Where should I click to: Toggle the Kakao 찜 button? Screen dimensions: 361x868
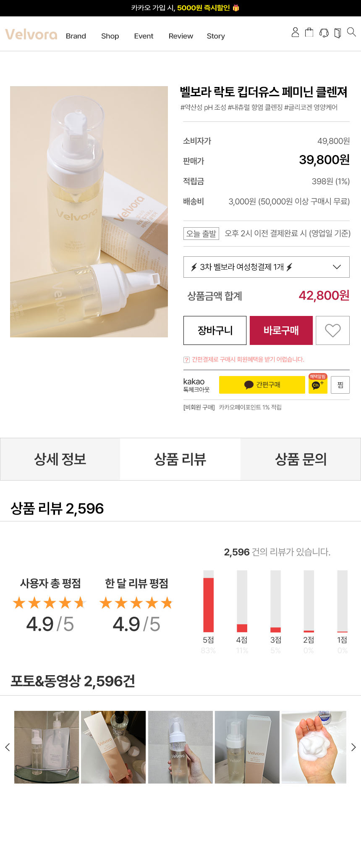pos(340,385)
